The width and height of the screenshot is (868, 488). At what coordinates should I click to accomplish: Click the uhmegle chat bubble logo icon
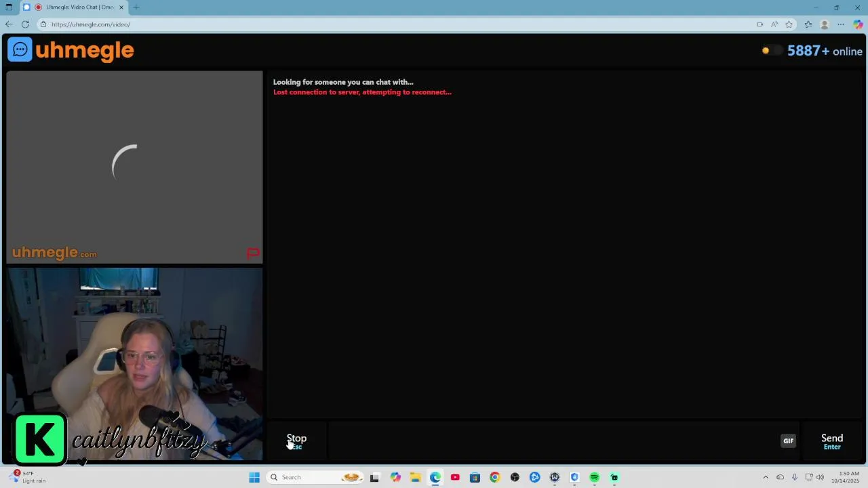click(20, 49)
